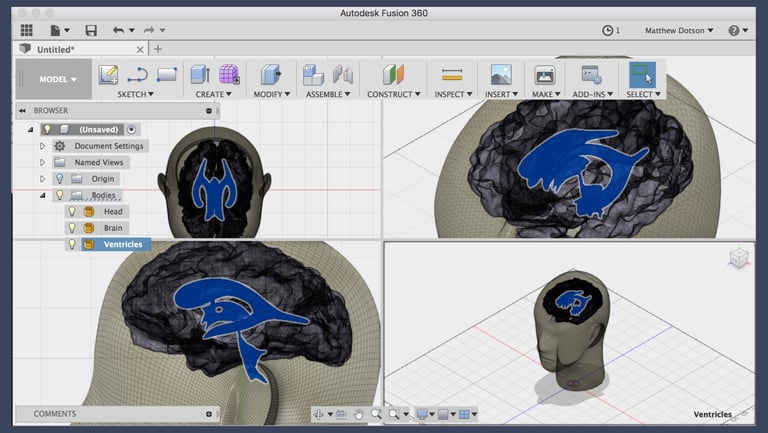
Task: Click the ViewCube in lower-right viewport
Action: pyautogui.click(x=739, y=258)
